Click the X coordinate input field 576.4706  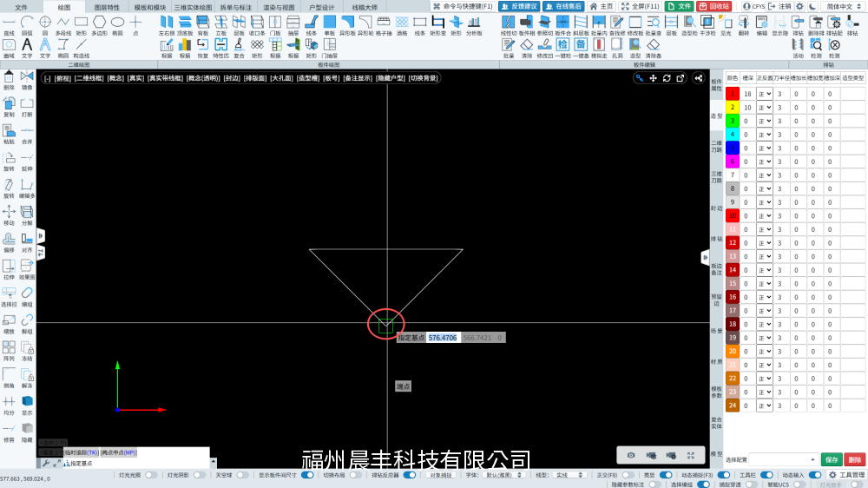tap(443, 338)
